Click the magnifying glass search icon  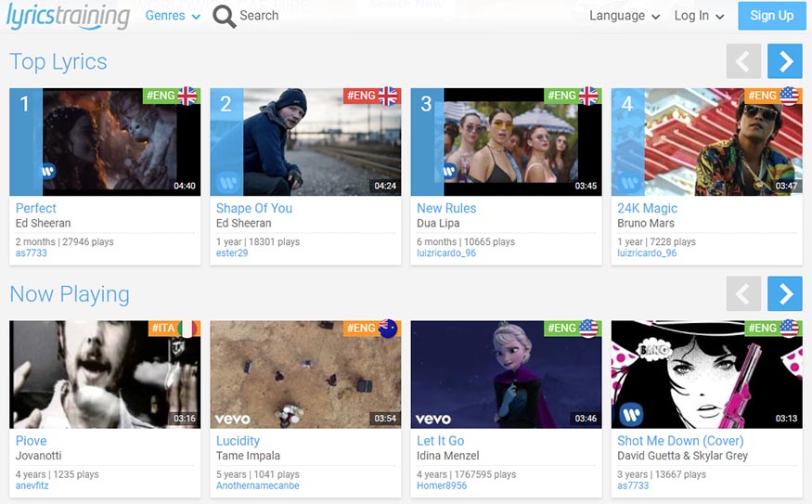(x=224, y=16)
